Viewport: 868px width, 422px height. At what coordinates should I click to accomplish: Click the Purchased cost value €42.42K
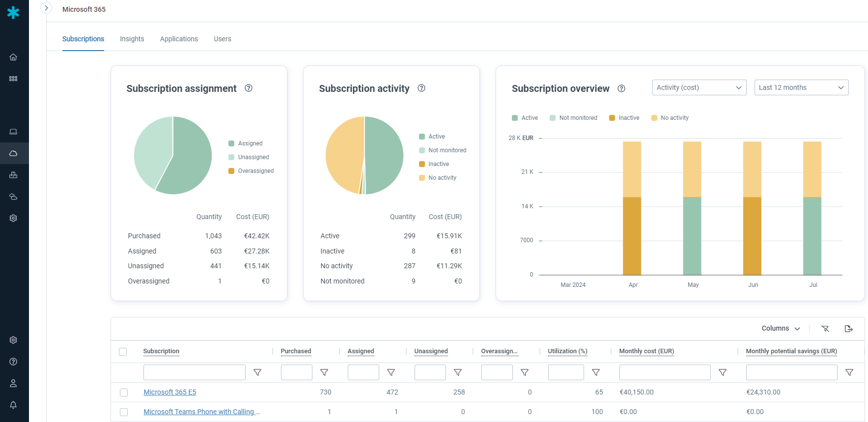click(x=257, y=236)
